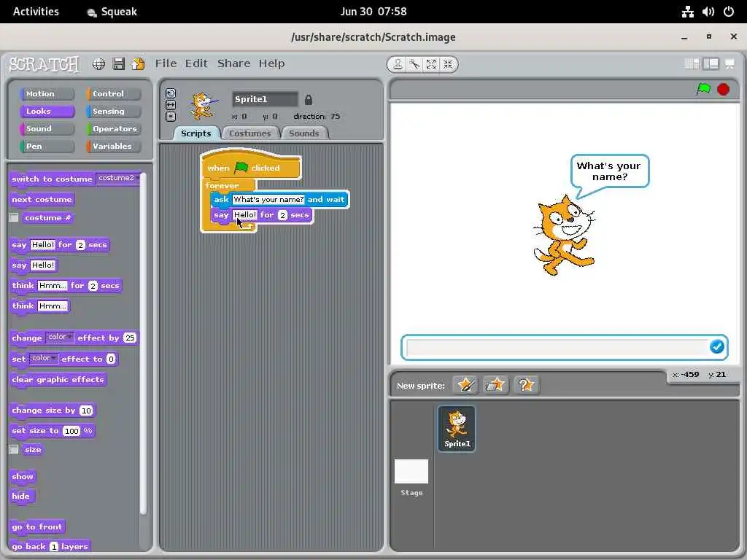The image size is (747, 560).
Task: Set rotation style to can rotate
Action: pos(171,93)
